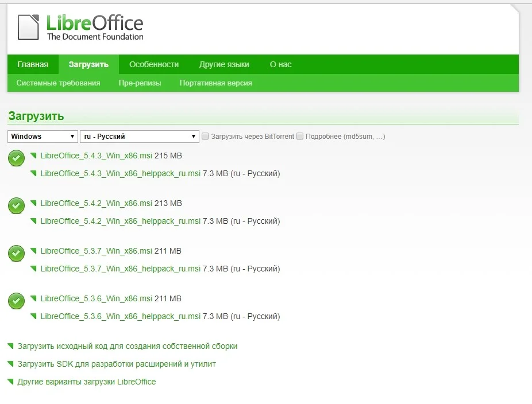The width and height of the screenshot is (532, 404).
Task: Enable 'Загрузить через BitTorrent' checkbox
Action: (205, 136)
